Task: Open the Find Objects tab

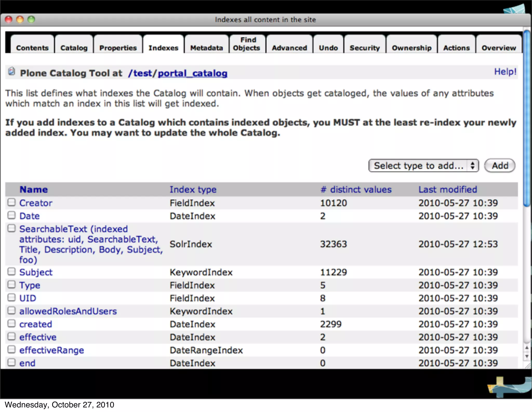Action: 247,44
